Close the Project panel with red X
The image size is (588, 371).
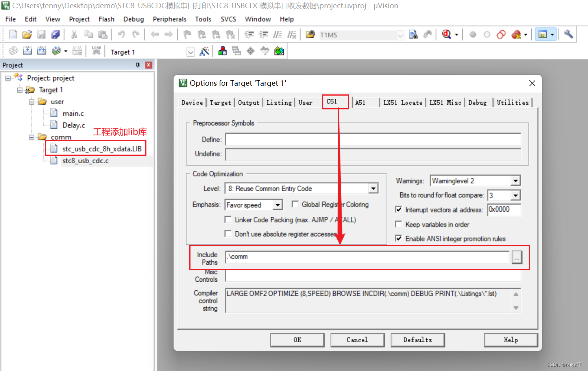(x=149, y=65)
